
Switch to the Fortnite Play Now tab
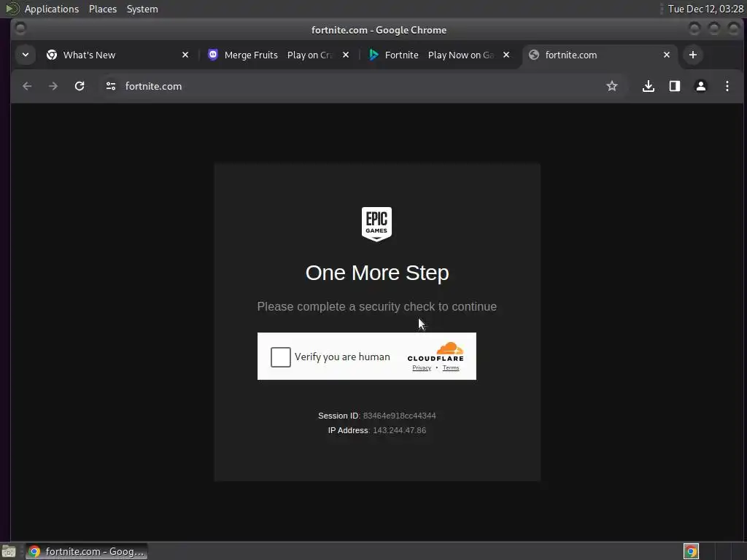point(439,55)
